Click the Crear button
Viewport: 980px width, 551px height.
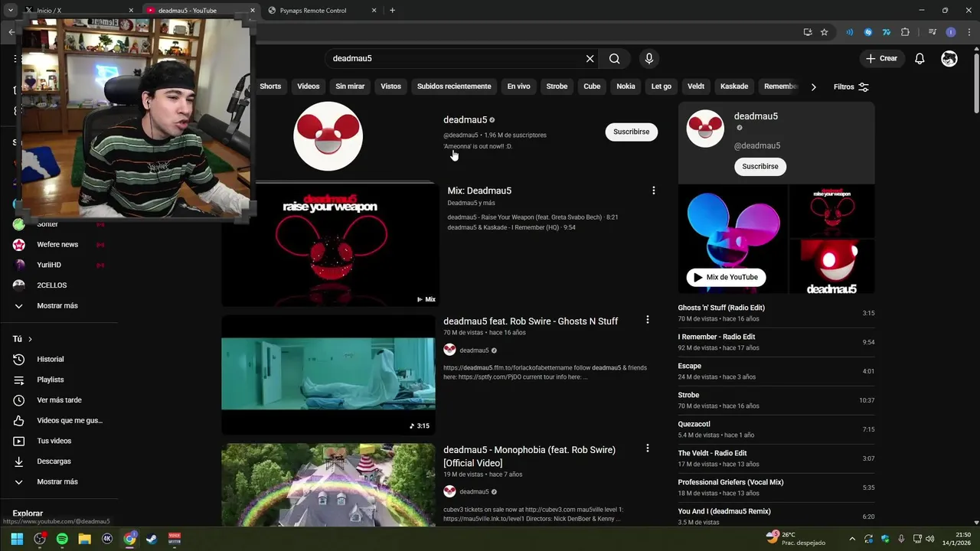(881, 58)
